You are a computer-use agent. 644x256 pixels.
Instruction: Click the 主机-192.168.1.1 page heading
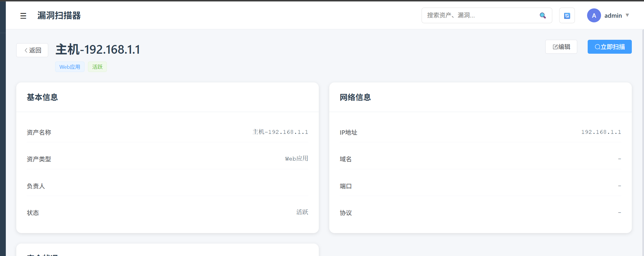point(98,49)
